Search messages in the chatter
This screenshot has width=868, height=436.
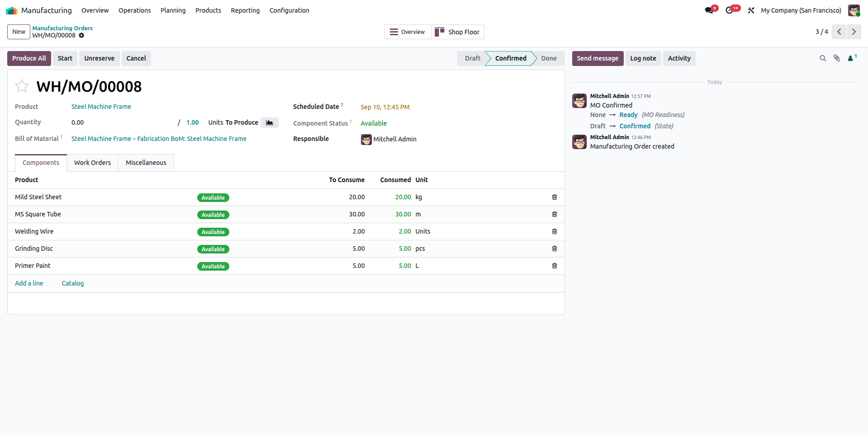823,58
